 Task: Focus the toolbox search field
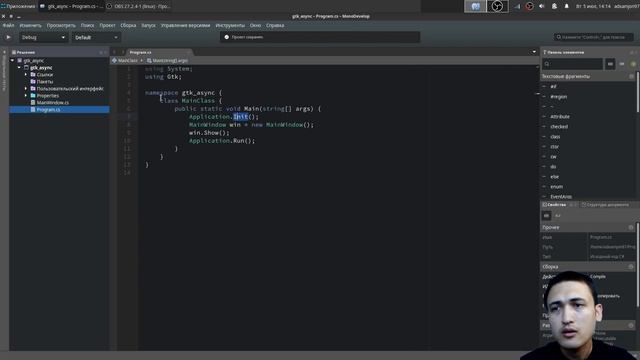572,64
